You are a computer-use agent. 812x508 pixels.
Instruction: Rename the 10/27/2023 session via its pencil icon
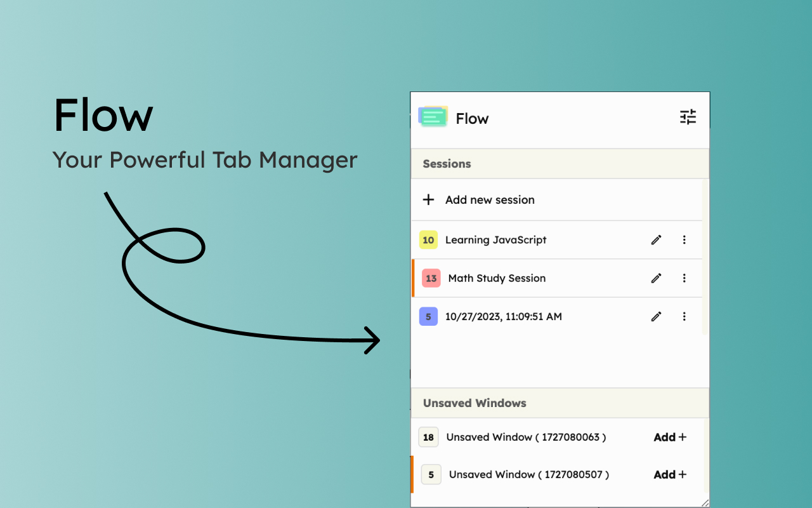pos(656,316)
